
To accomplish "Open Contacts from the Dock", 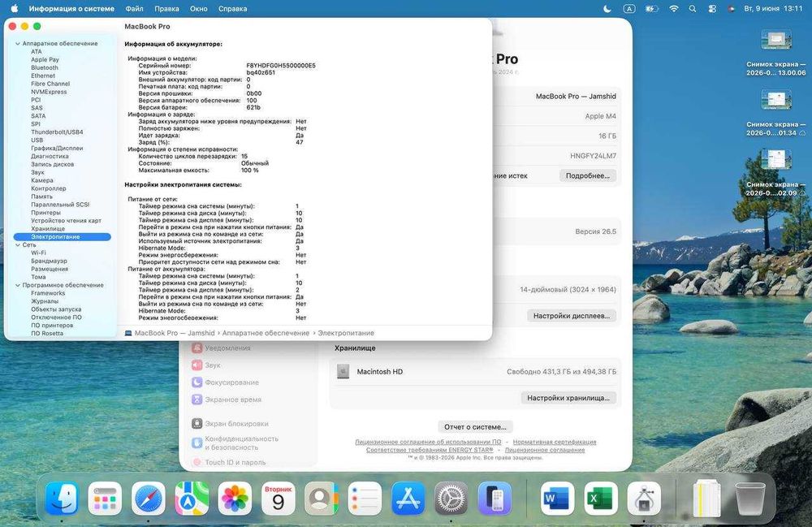I will [x=321, y=499].
